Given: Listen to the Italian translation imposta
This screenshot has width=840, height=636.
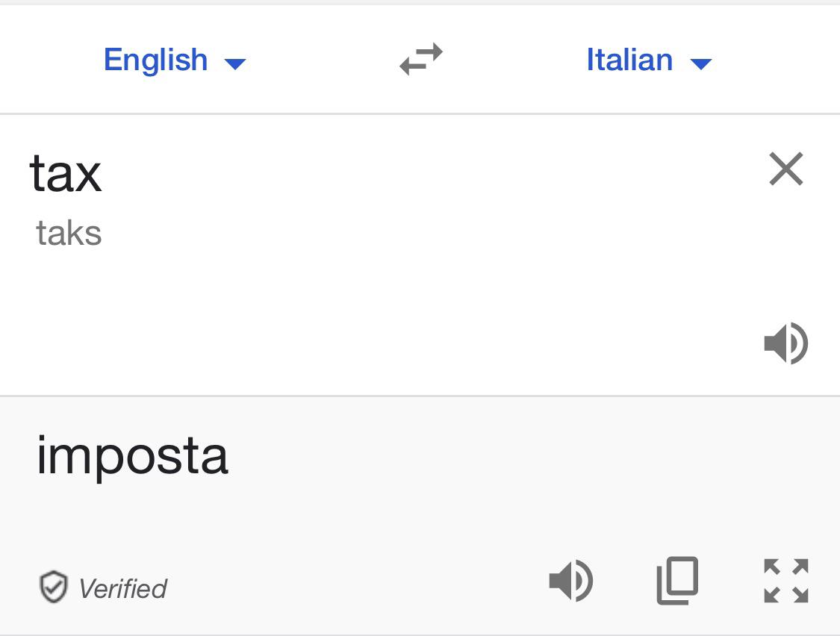Looking at the screenshot, I should (571, 581).
